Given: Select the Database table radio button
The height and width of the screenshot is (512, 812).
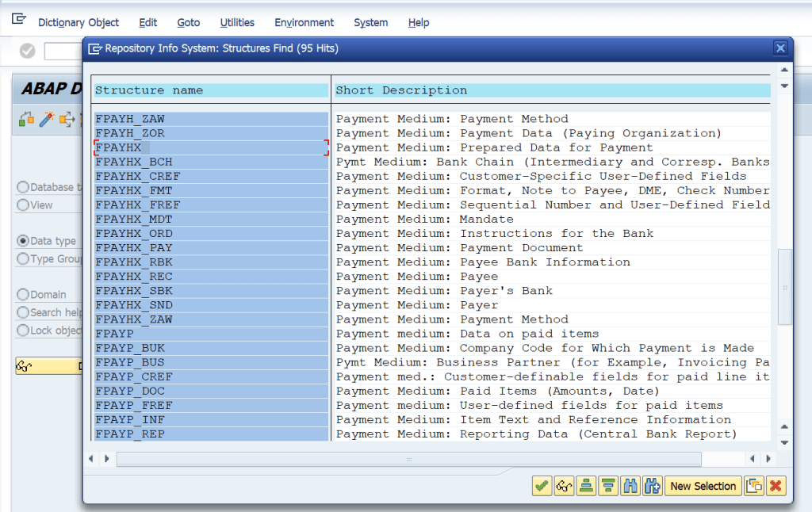Looking at the screenshot, I should (25, 187).
